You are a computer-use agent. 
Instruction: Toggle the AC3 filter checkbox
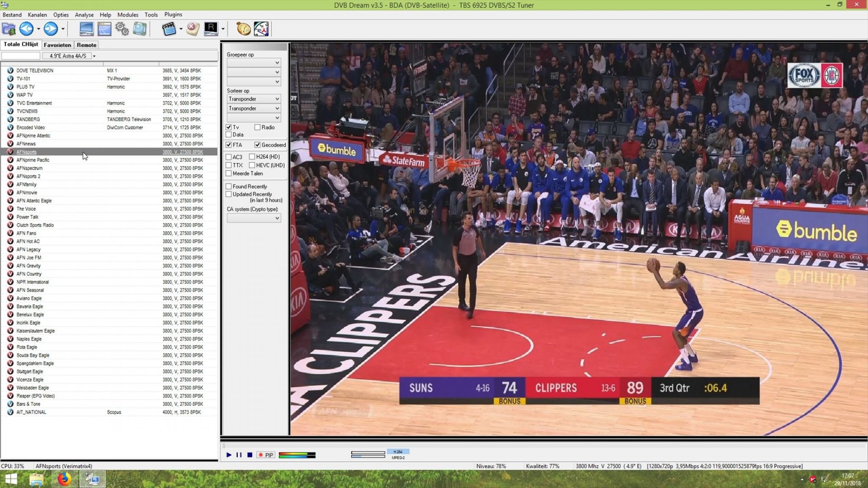(229, 157)
